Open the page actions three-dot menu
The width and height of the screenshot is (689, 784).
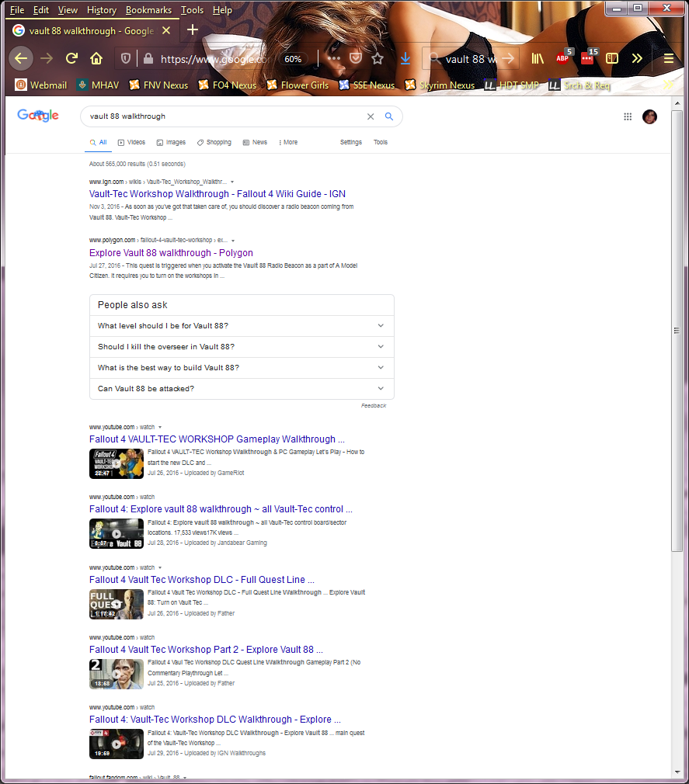coord(334,58)
